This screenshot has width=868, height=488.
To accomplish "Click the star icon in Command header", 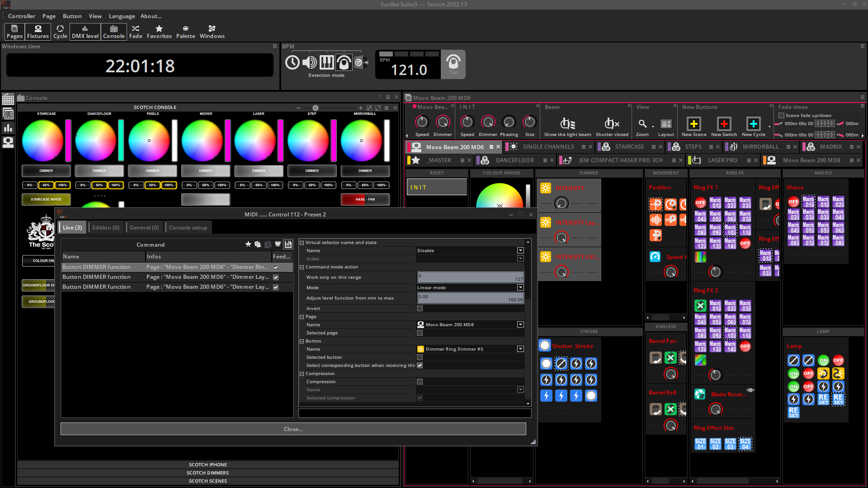I will [248, 244].
